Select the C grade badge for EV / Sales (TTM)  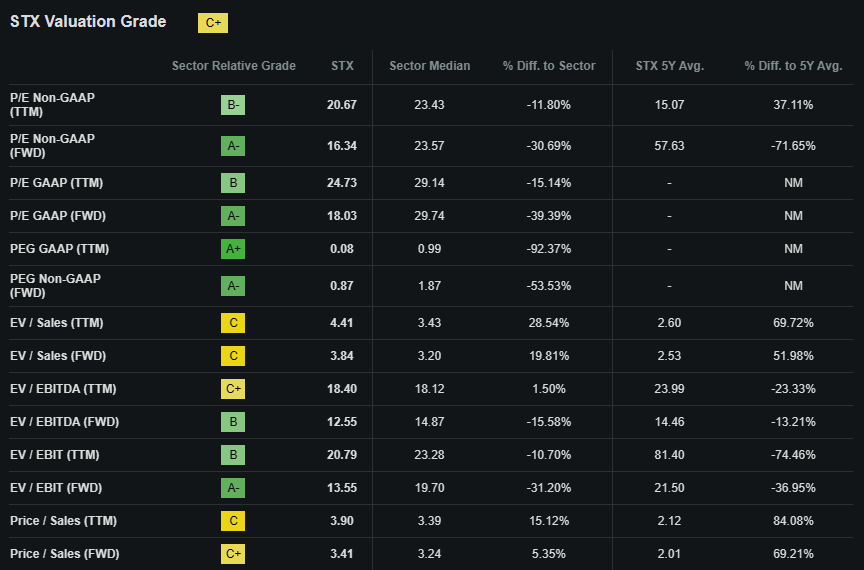click(233, 323)
